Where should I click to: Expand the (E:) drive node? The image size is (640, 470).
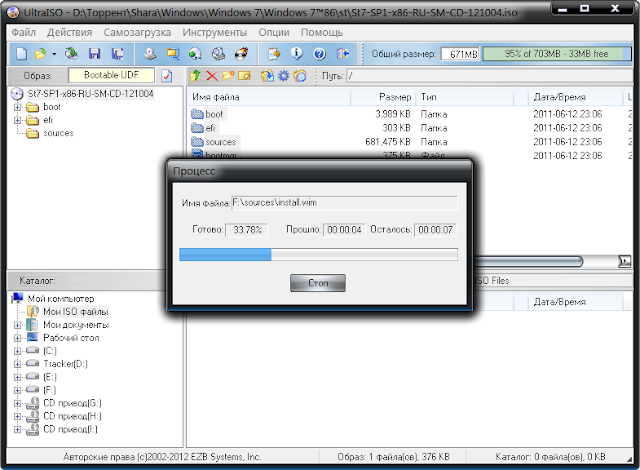tap(17, 377)
